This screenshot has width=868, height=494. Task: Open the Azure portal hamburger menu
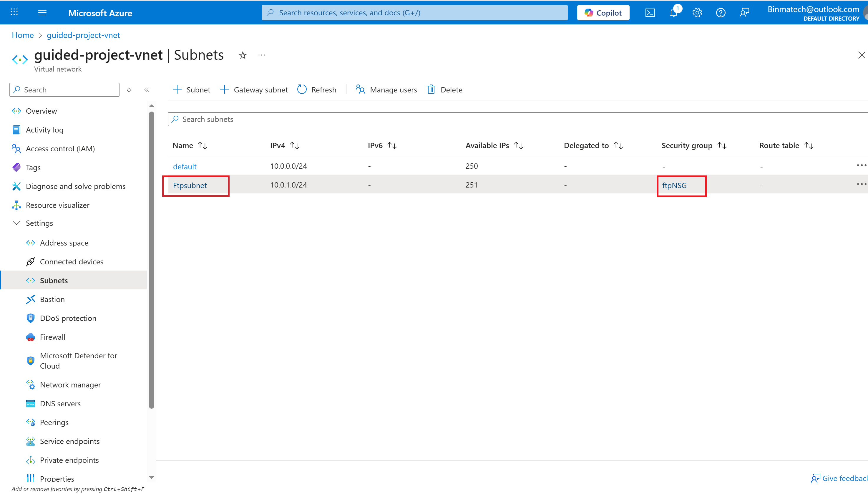pos(42,13)
